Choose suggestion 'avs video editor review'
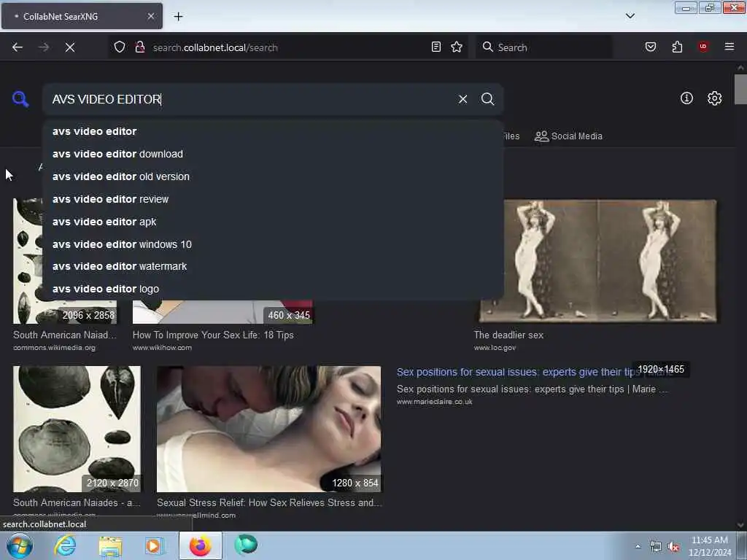This screenshot has height=560, width=747. (x=273, y=199)
